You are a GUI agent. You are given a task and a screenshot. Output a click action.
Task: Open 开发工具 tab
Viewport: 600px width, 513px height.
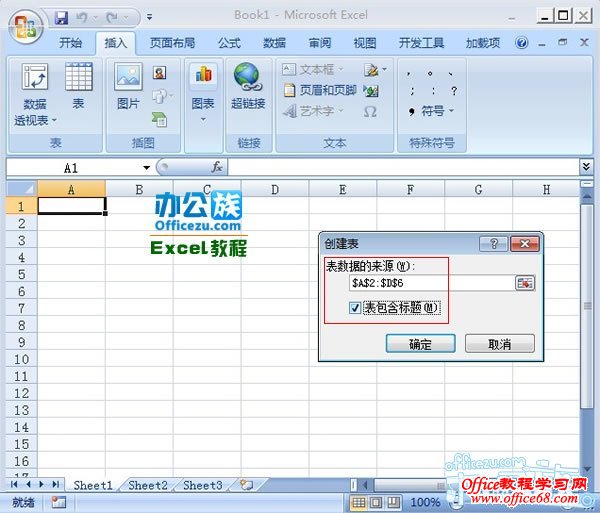pos(421,43)
